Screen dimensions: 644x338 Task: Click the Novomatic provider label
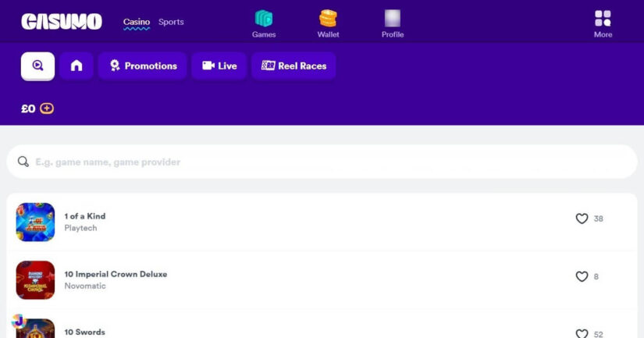click(x=85, y=286)
